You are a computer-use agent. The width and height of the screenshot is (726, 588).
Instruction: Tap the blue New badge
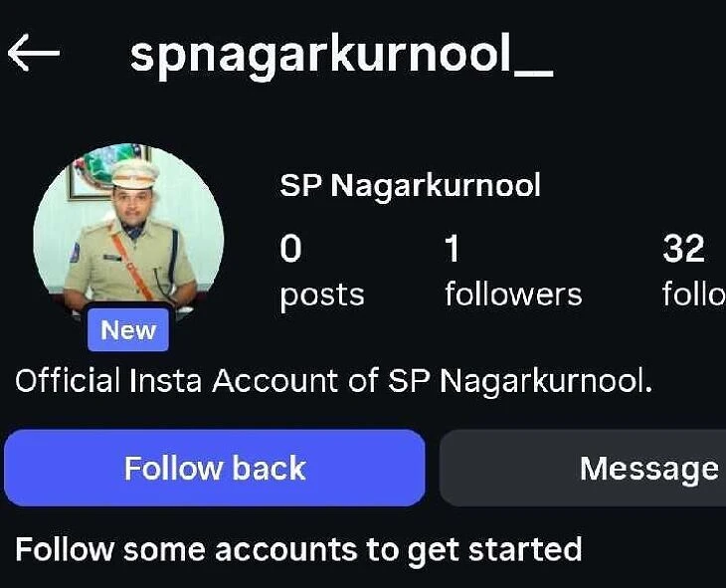click(128, 330)
